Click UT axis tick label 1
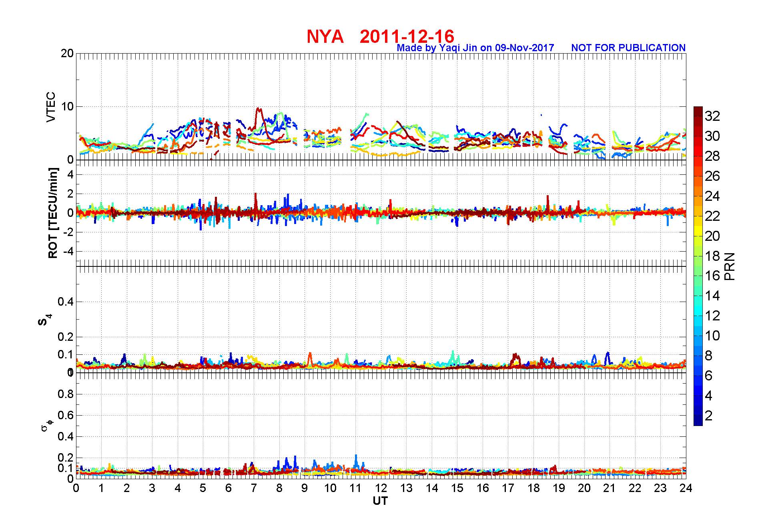 [x=101, y=488]
